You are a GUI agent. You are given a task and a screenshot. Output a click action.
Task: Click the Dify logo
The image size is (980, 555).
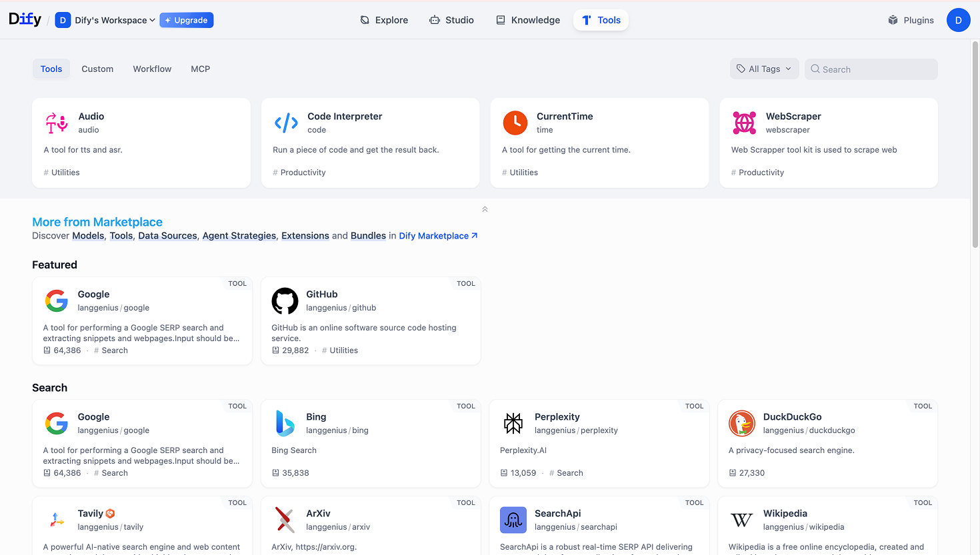[x=25, y=19]
